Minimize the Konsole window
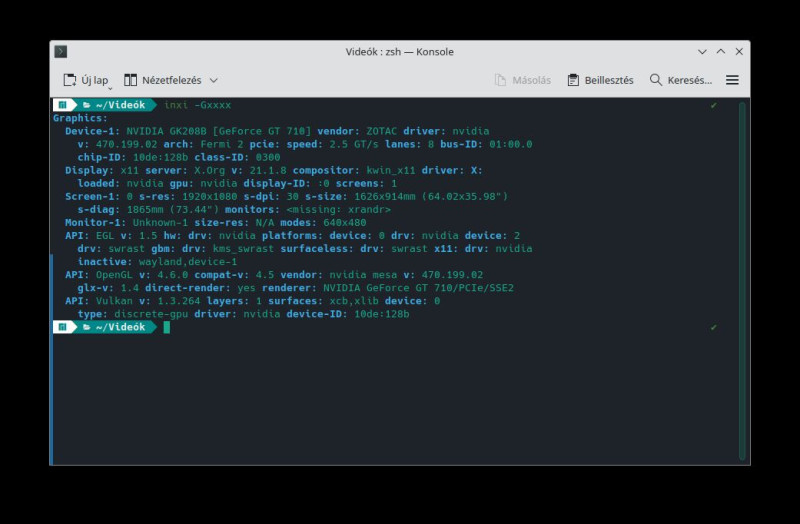 (702, 52)
